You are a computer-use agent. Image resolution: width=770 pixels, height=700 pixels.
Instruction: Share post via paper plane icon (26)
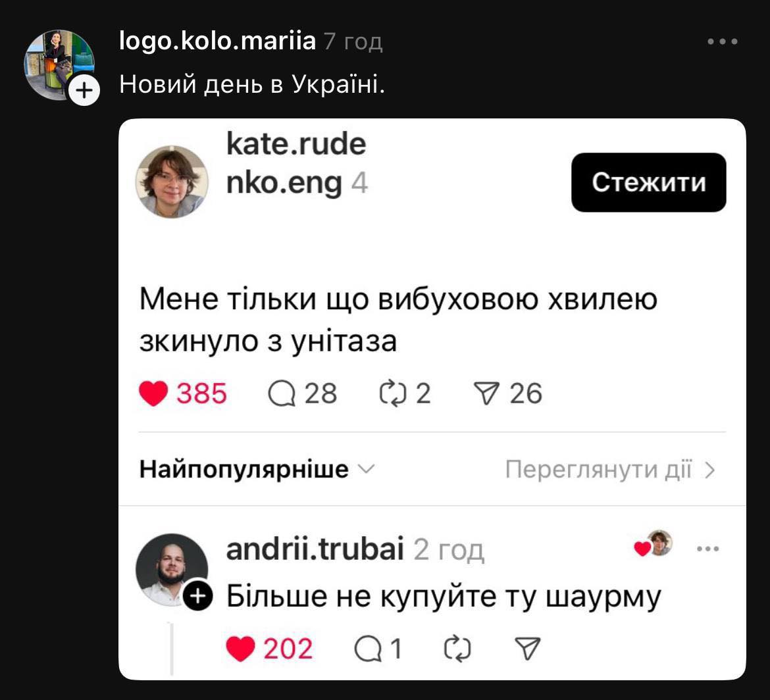pyautogui.click(x=488, y=393)
